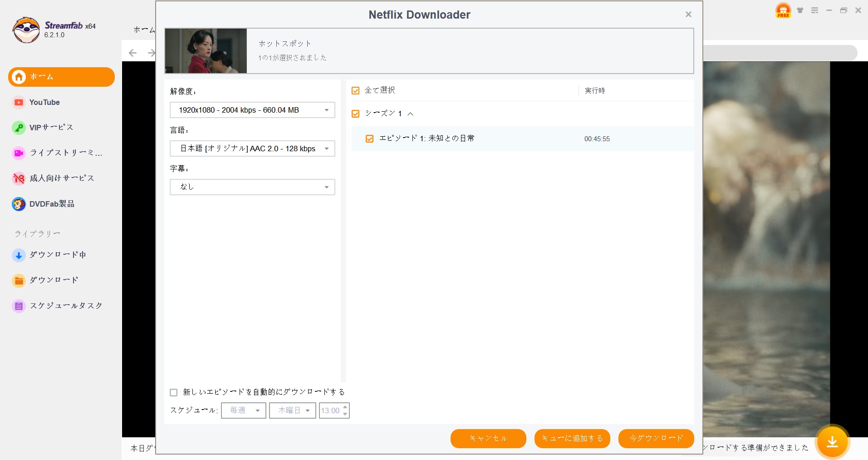Close the Netflix Downloader dialog
Screen dimensions: 868x460
pos(688,15)
